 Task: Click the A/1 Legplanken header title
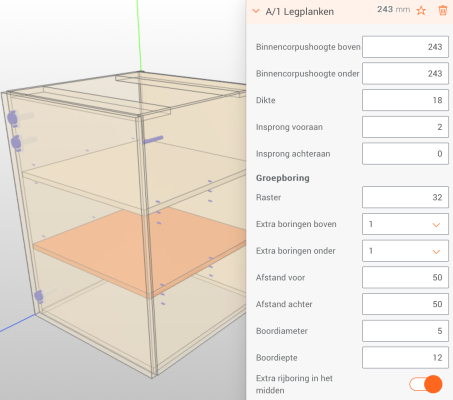[299, 12]
